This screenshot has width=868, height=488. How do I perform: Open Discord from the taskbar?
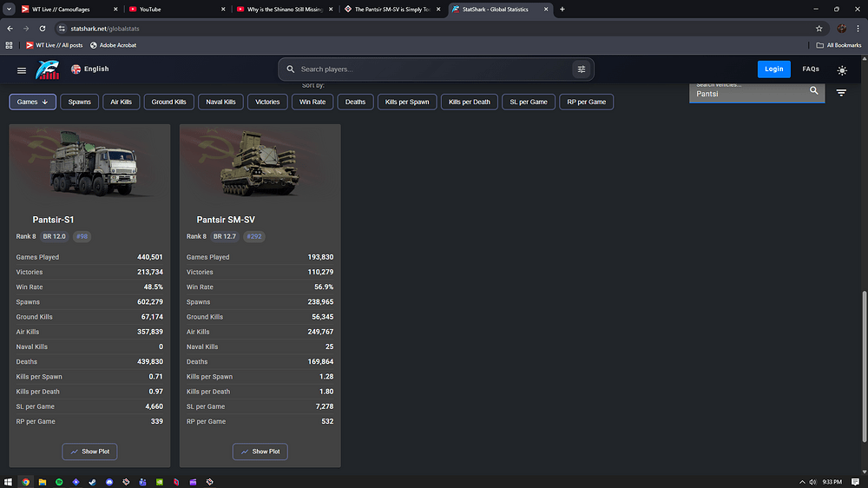(x=109, y=482)
